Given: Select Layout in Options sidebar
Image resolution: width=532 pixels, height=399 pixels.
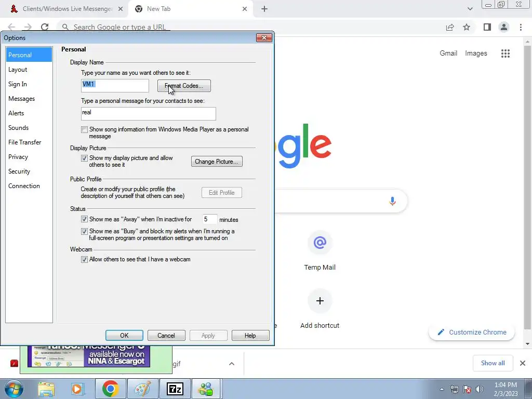Looking at the screenshot, I should [x=29, y=70].
